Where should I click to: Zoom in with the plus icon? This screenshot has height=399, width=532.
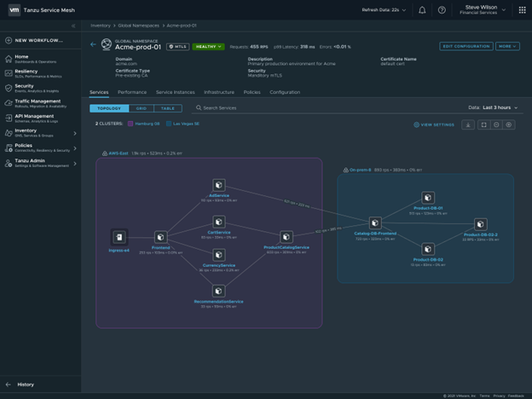point(509,124)
